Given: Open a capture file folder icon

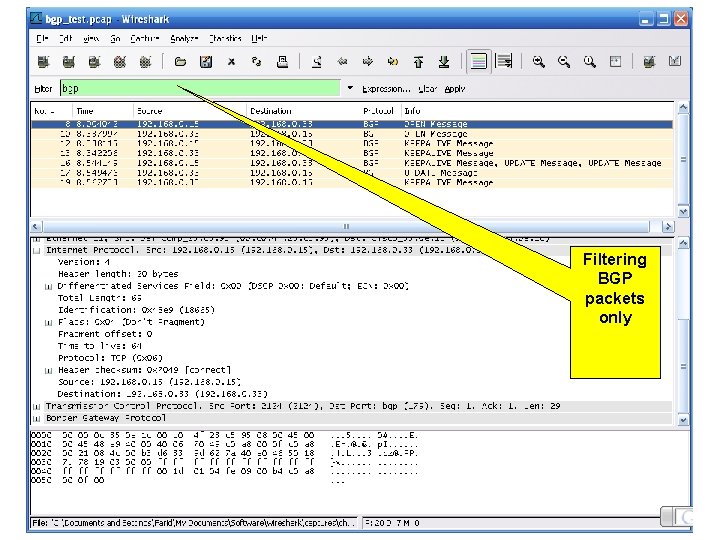Looking at the screenshot, I should (180, 62).
